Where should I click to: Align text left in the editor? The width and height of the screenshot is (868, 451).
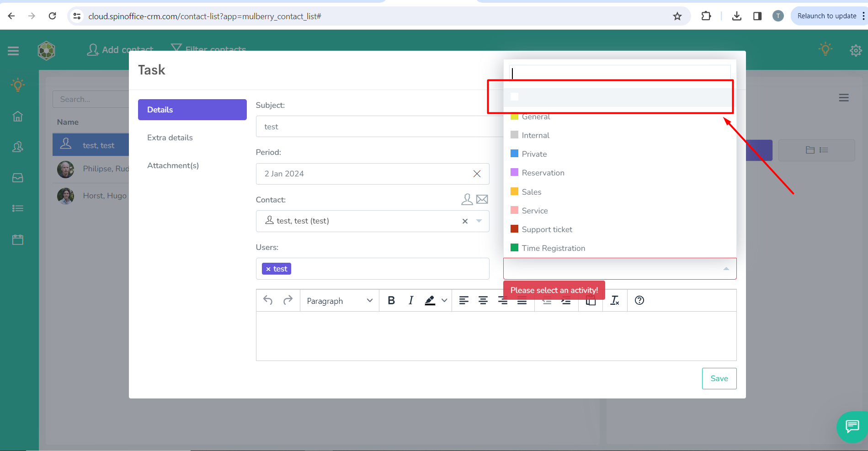tap(463, 300)
